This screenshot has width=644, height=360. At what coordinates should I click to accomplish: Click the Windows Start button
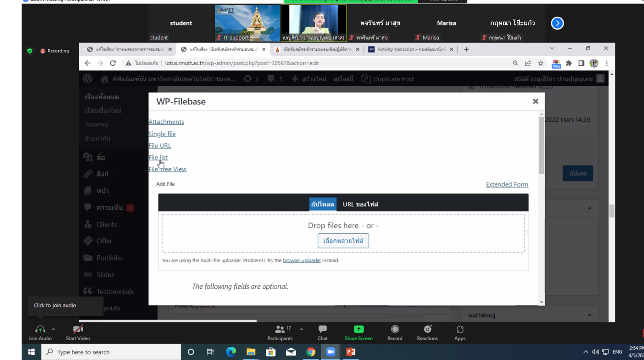[x=31, y=352]
